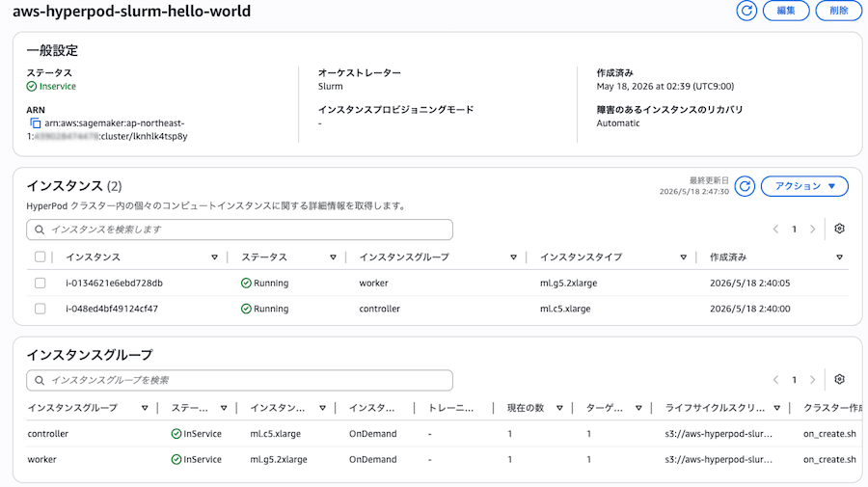Copy the cluster ARN
Image resolution: width=868 pixels, height=487 pixels.
tap(35, 123)
